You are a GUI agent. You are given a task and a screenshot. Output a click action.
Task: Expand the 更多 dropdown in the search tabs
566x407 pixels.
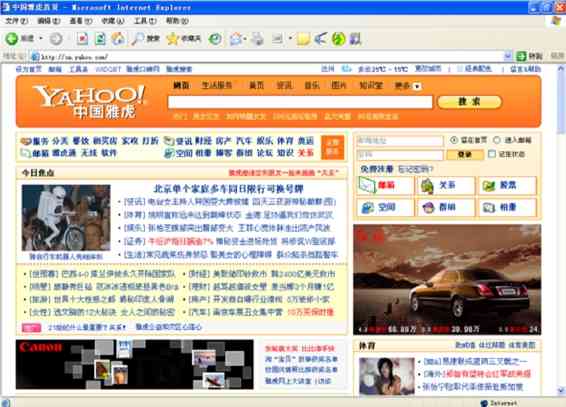pos(417,86)
